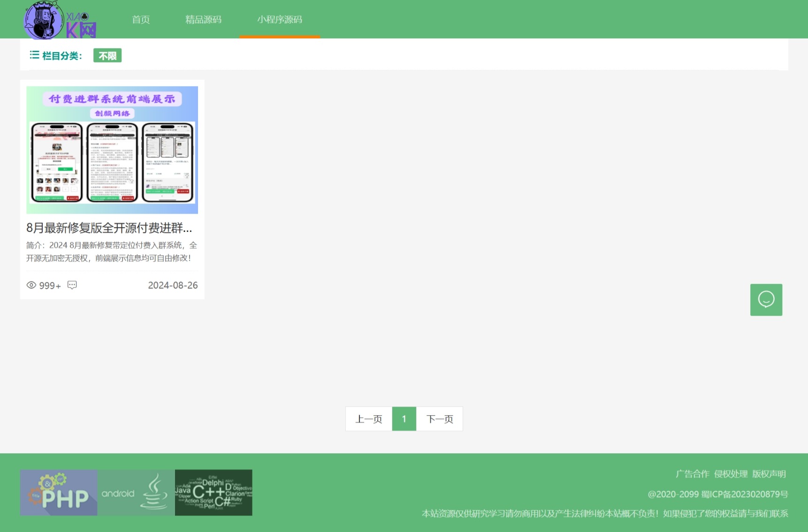808x532 pixels.
Task: Click the views eye icon
Action: [x=31, y=285]
